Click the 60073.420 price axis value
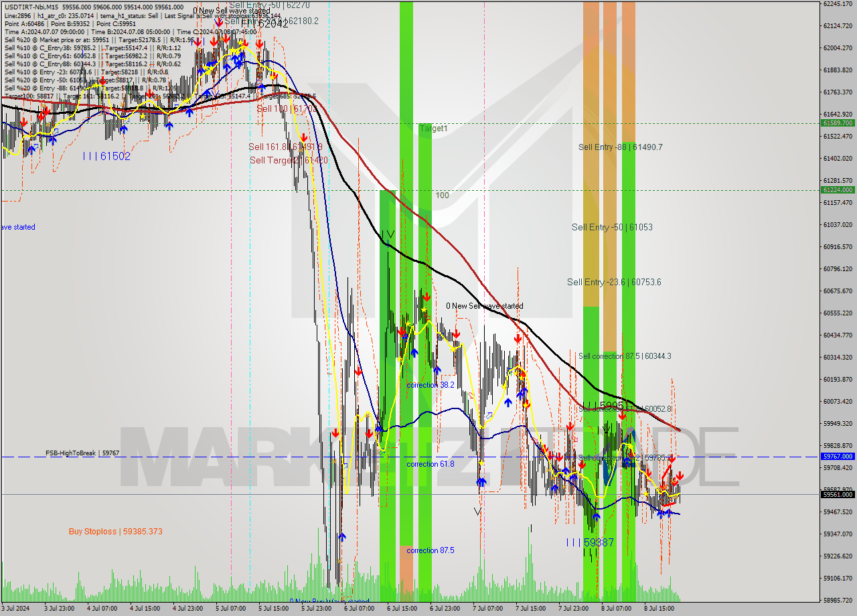 pos(838,401)
